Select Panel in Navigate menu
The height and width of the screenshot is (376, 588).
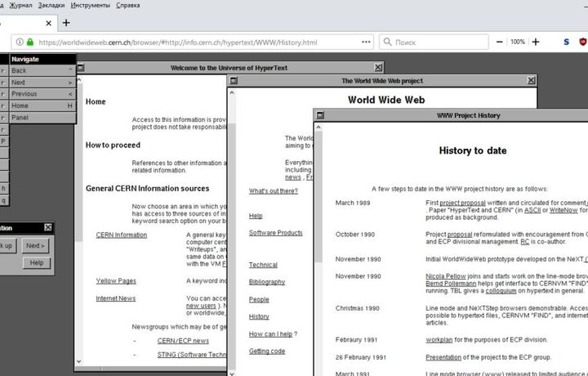(x=42, y=118)
